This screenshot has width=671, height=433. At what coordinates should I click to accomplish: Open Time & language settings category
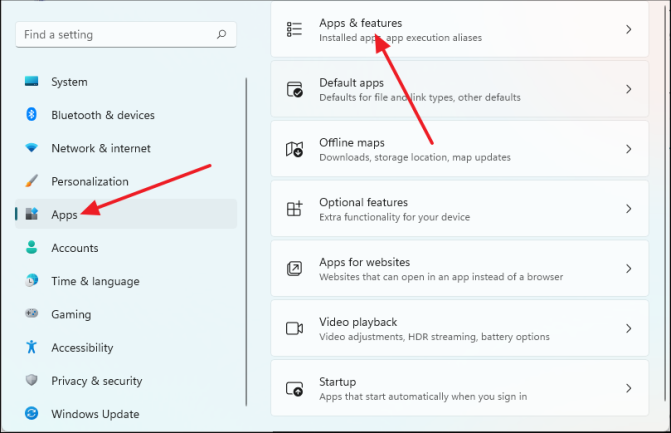[95, 281]
